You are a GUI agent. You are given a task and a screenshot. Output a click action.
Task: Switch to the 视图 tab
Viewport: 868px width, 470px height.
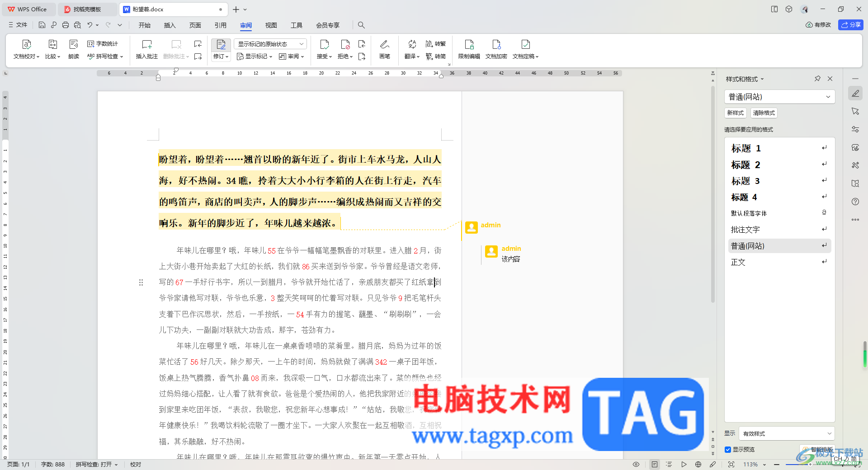pos(271,25)
